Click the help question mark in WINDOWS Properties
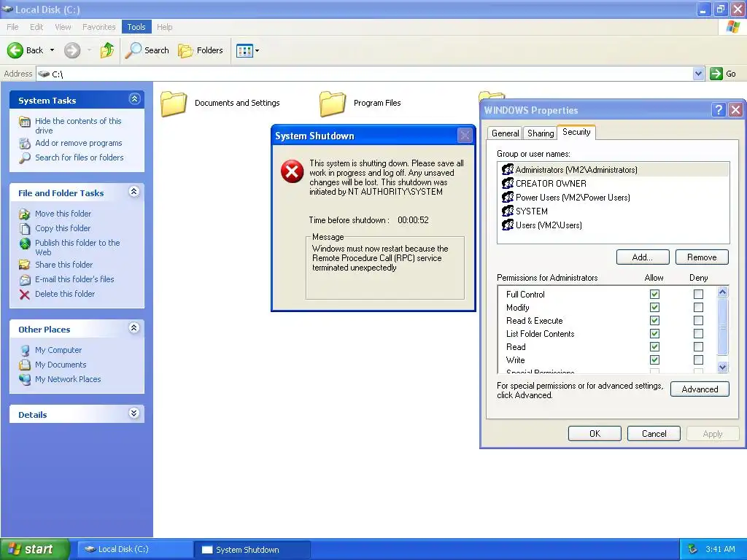747x560 pixels. coord(719,110)
